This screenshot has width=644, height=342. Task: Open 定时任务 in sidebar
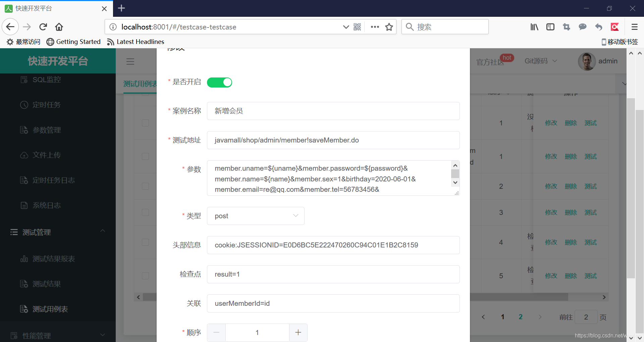(47, 105)
